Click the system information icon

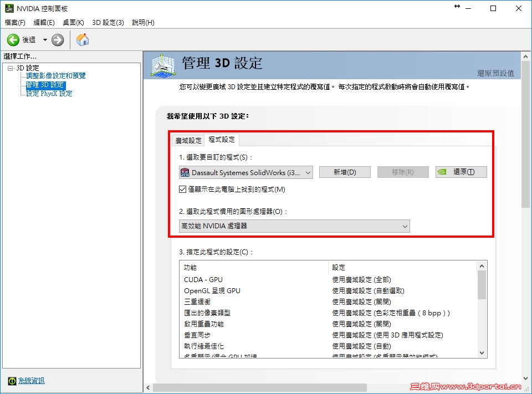(x=12, y=381)
